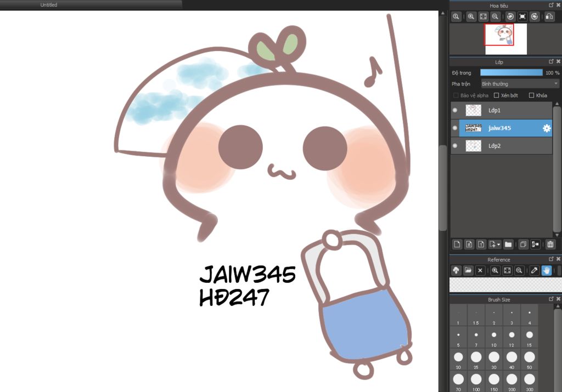Flip canvas view horizontally in navigator
The height and width of the screenshot is (392, 562).
(549, 16)
